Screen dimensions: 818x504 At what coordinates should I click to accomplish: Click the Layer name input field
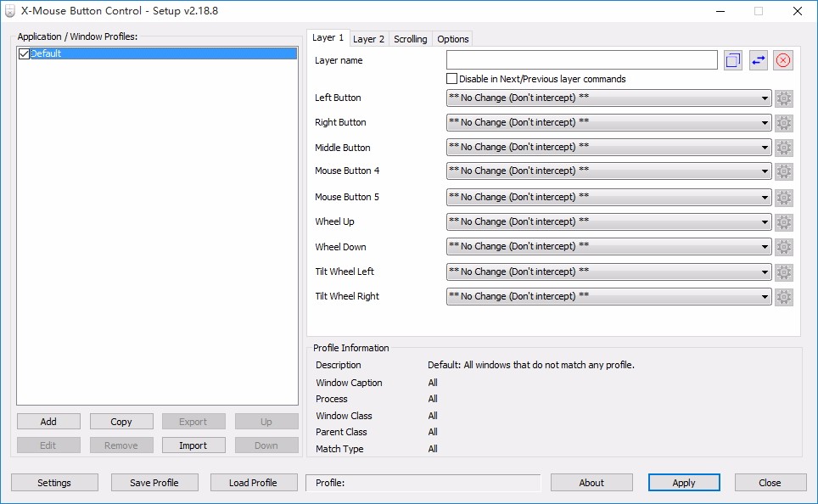coord(581,60)
